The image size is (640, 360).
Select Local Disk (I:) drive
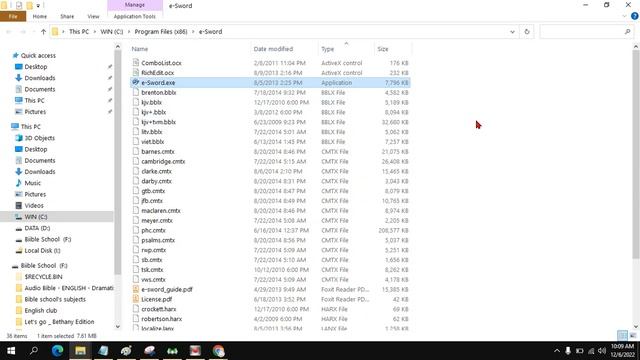42,251
